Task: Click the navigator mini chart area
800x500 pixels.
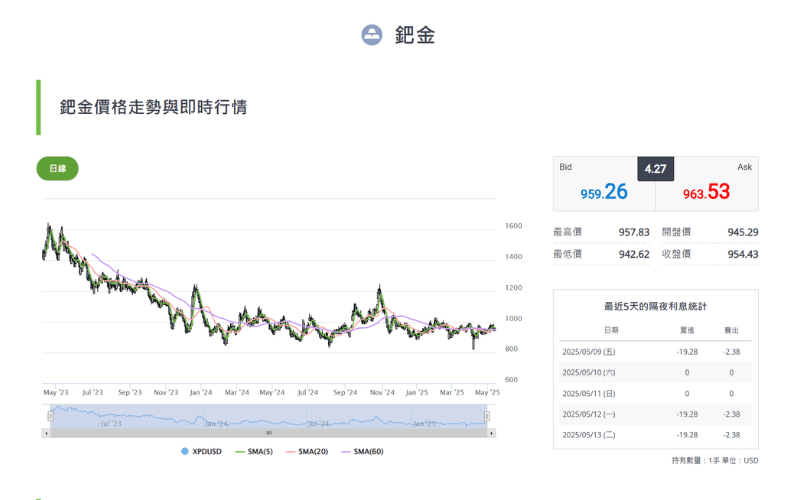Action: click(x=269, y=416)
